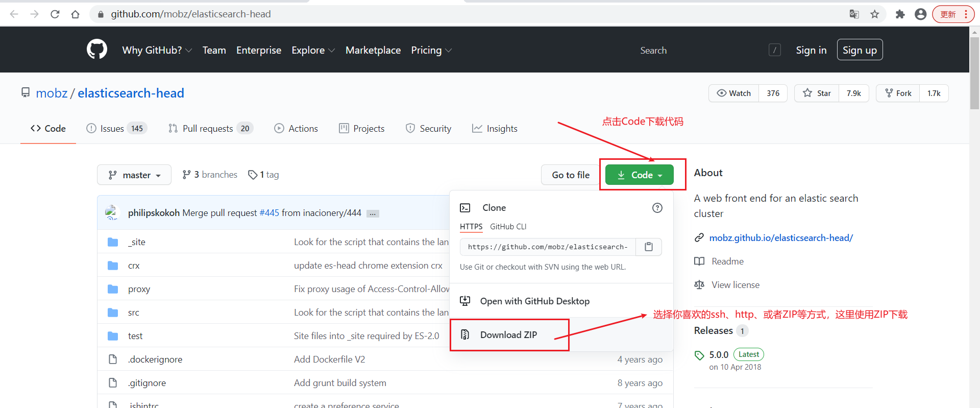Open pull request #445 link
The width and height of the screenshot is (980, 408).
(269, 213)
